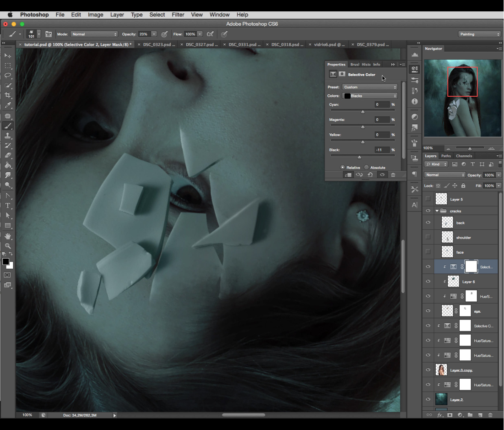Switch to the Channels tab
The width and height of the screenshot is (504, 430).
pyautogui.click(x=464, y=156)
